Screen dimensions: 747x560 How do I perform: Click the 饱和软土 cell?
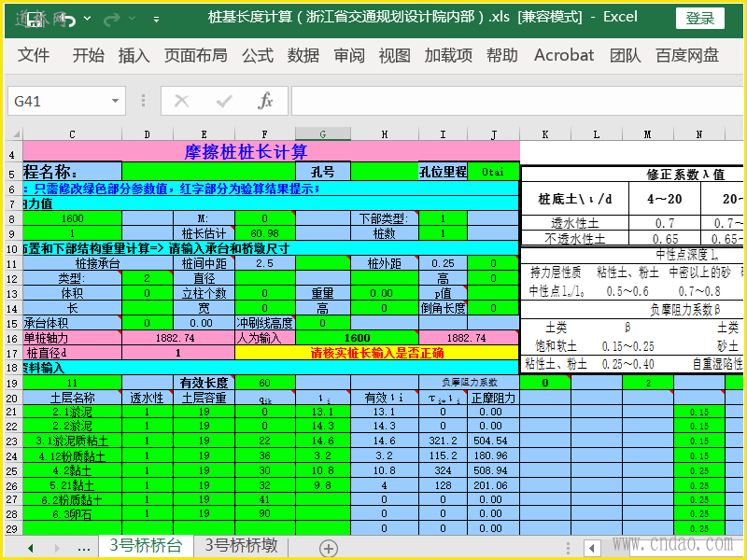(x=556, y=345)
